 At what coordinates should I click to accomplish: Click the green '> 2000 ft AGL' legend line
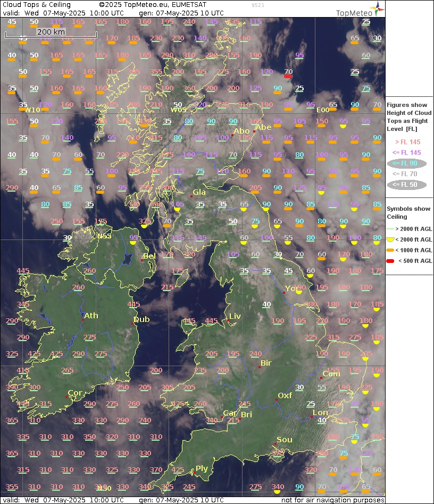pyautogui.click(x=390, y=229)
